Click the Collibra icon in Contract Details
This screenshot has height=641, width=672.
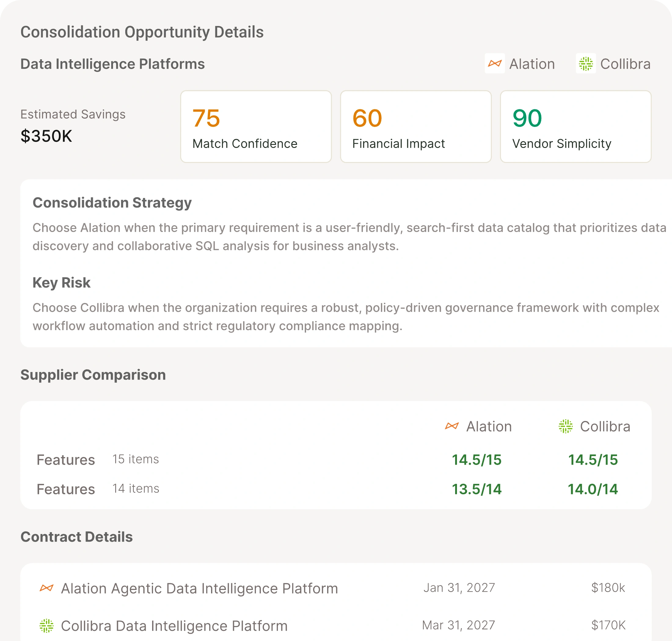(x=46, y=626)
